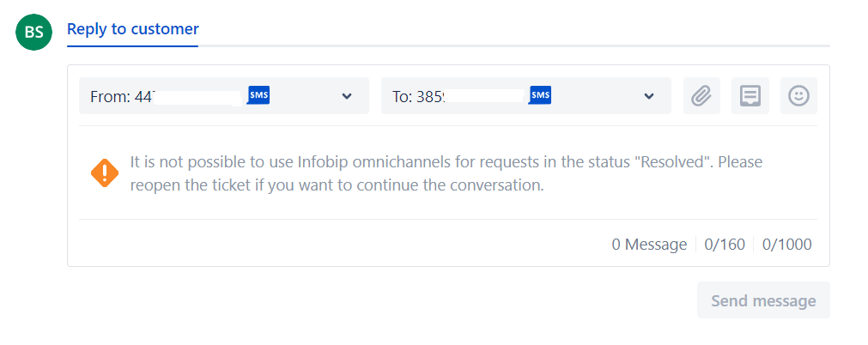868x345 pixels.
Task: Click the redacted To phone number
Action: coord(485,96)
